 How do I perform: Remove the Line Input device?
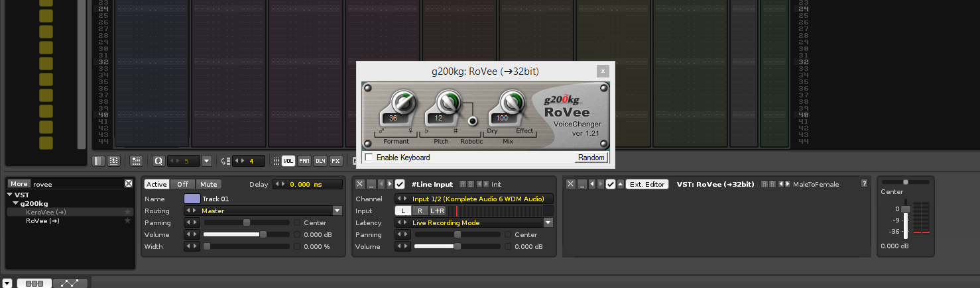click(x=360, y=184)
